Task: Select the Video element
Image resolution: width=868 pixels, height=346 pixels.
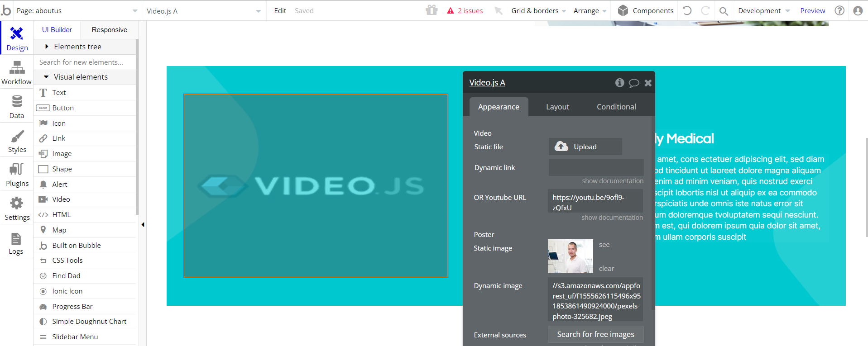Action: point(85,199)
